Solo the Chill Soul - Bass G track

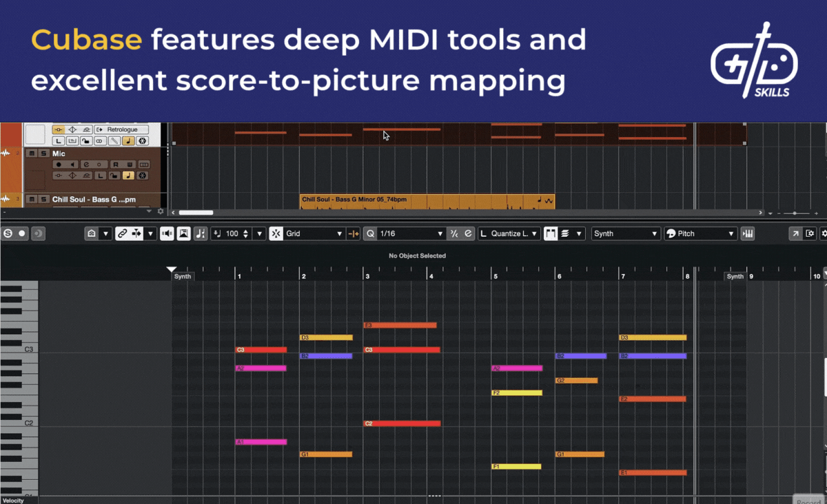coord(43,199)
